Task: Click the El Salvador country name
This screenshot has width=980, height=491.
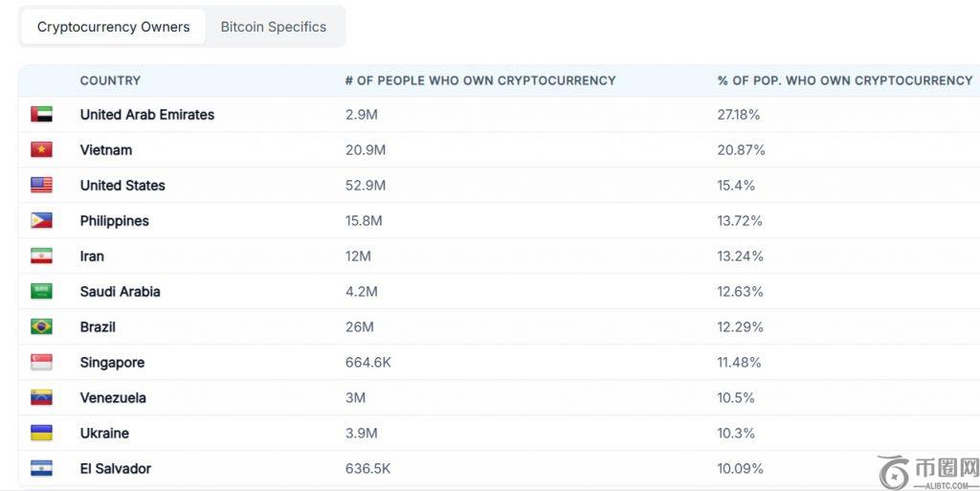Action: [x=116, y=469]
